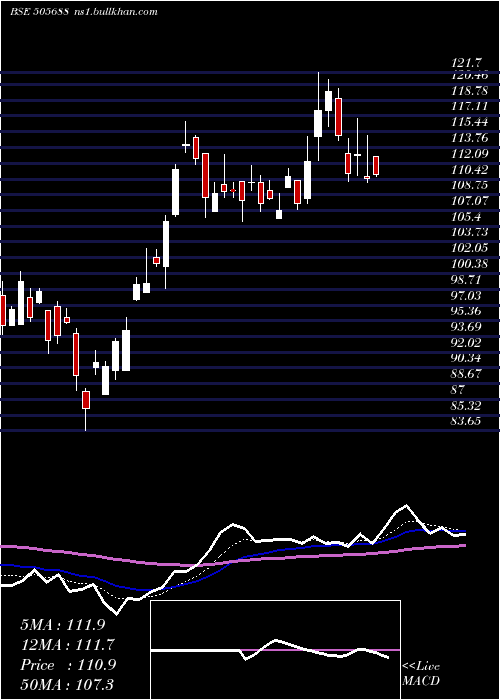Image resolution: width=500 pixels, height=700 pixels.
Task: Click the 98.71 price level label
Action: (467, 279)
